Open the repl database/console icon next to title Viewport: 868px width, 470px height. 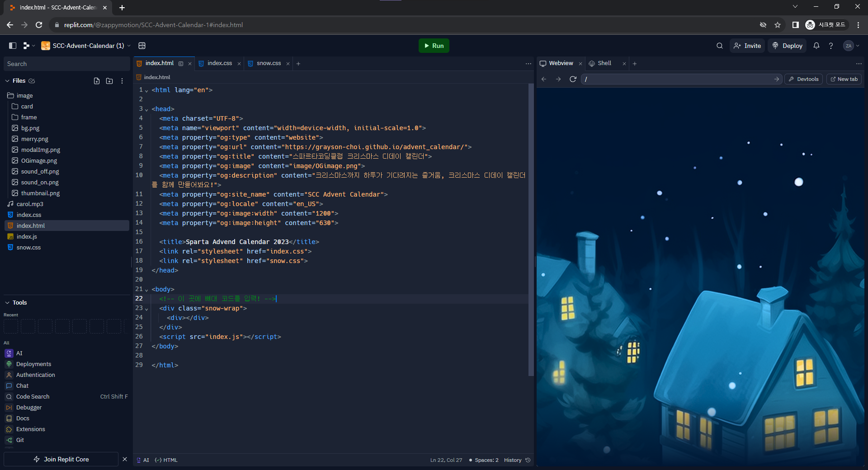click(142, 46)
